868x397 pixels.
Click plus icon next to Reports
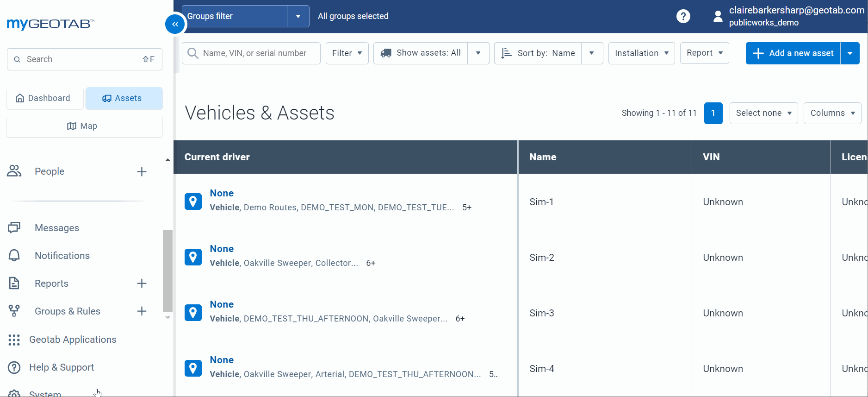point(142,283)
